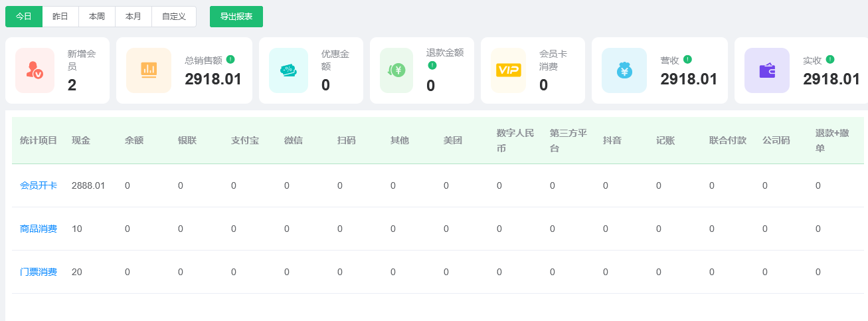Click the new members person icon
This screenshot has height=321, width=868.
tap(35, 70)
